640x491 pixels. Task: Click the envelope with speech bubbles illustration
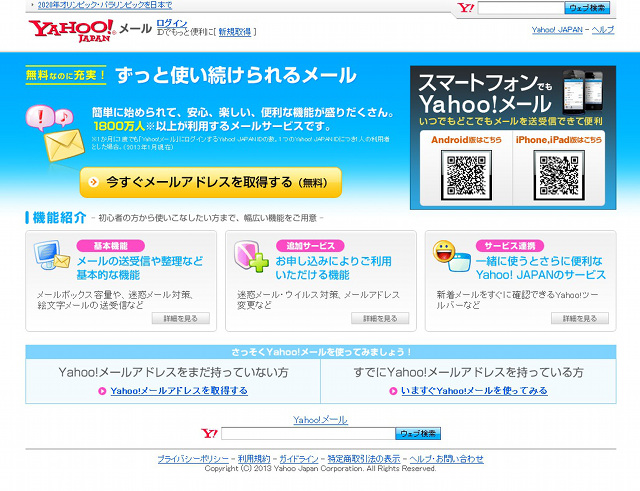55,133
